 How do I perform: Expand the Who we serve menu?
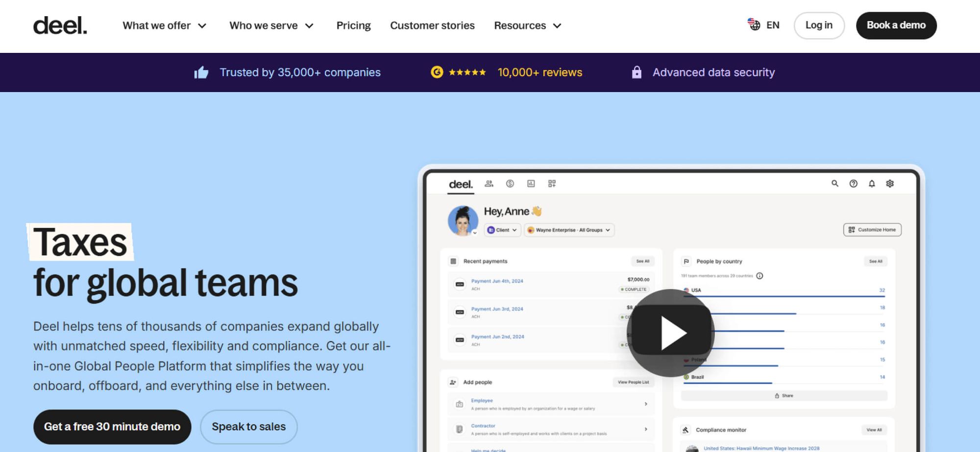pyautogui.click(x=271, y=25)
